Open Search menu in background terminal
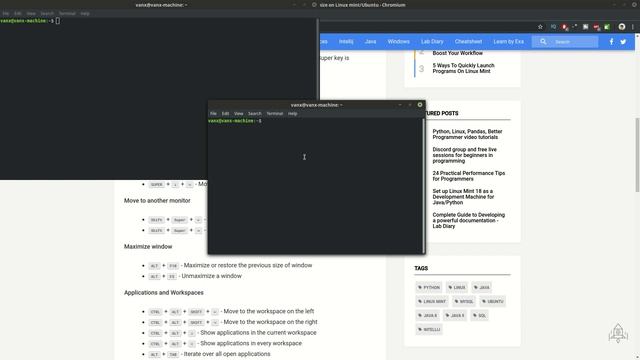The image size is (640, 360). (x=47, y=13)
